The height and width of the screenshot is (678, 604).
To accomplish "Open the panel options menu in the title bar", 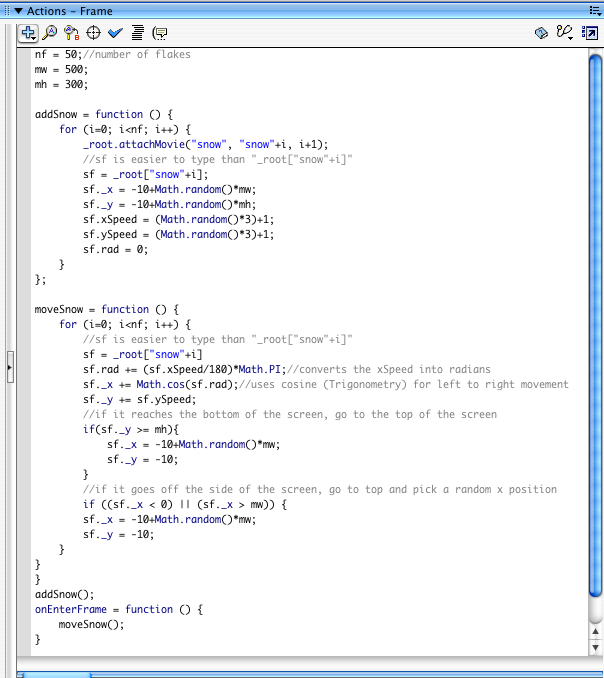I will click(595, 11).
